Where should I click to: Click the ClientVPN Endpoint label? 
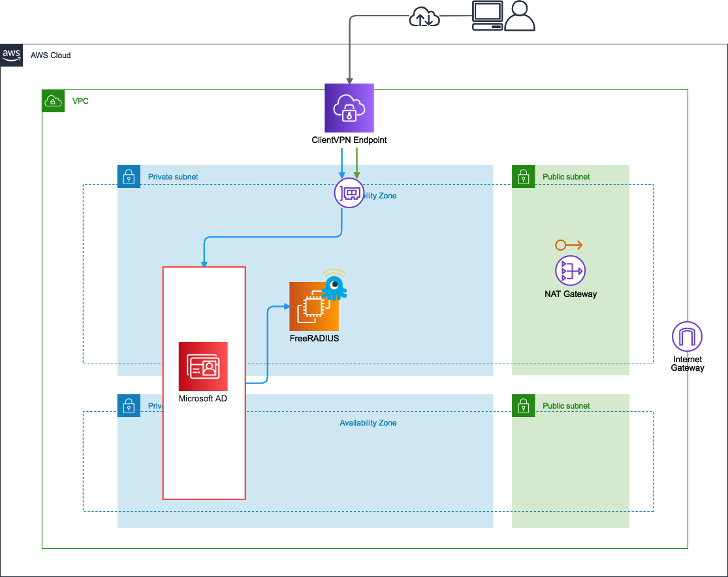(349, 140)
